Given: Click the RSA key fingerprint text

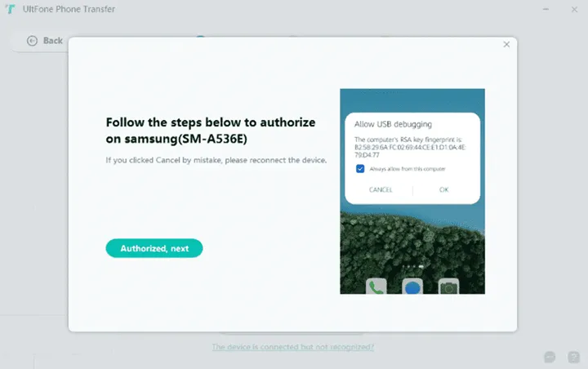Looking at the screenshot, I should click(401, 146).
